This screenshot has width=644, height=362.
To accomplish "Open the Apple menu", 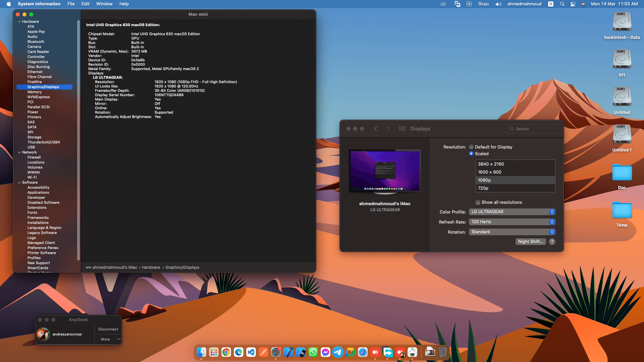I will [9, 4].
